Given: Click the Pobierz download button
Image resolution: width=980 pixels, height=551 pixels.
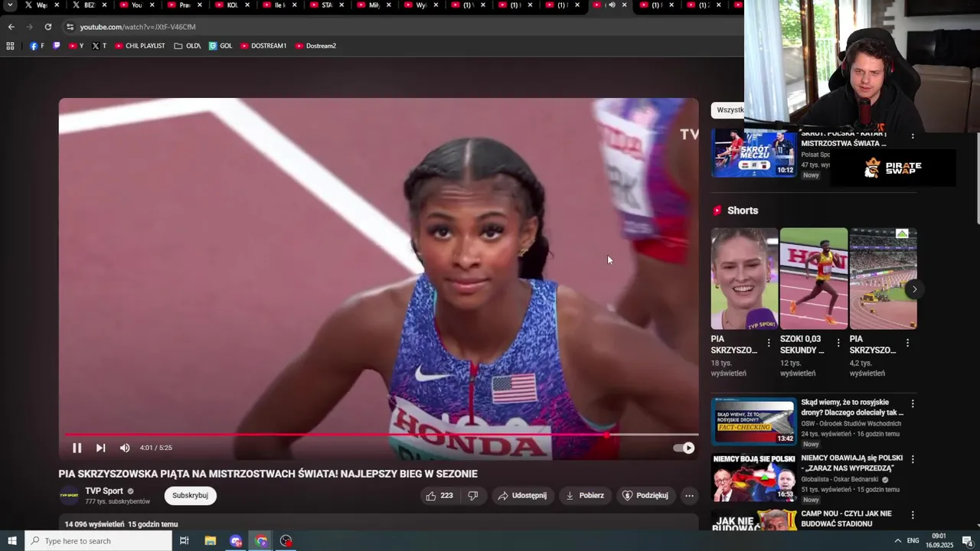Looking at the screenshot, I should tap(585, 496).
